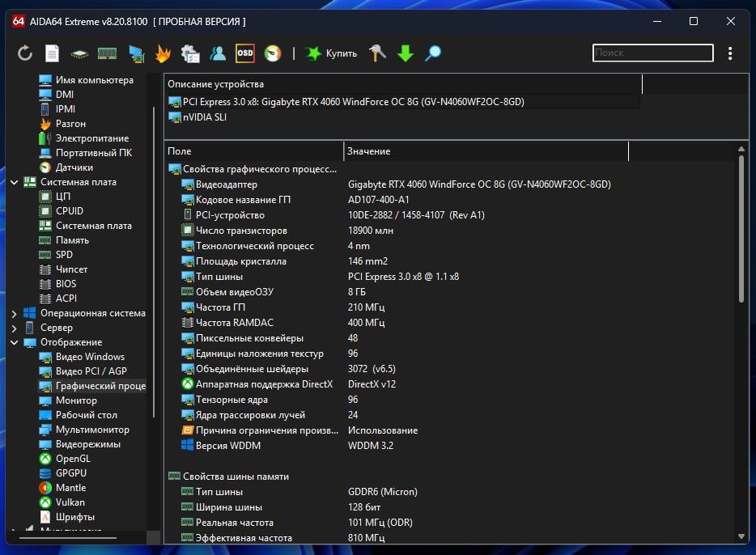The width and height of the screenshot is (756, 555).
Task: Select Видео Windows in the tree
Action: pos(82,357)
